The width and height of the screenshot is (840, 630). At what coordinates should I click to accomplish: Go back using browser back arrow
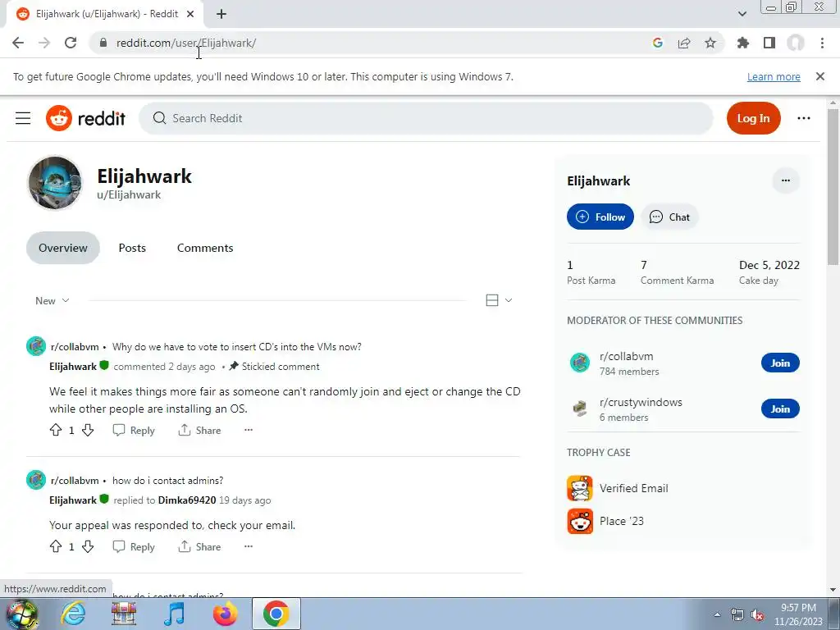[18, 43]
